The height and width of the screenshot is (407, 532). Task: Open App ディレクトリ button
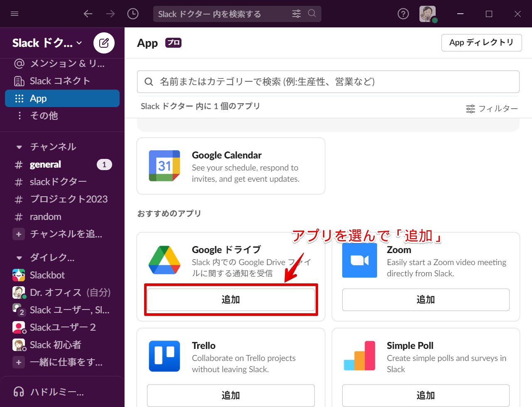point(481,43)
